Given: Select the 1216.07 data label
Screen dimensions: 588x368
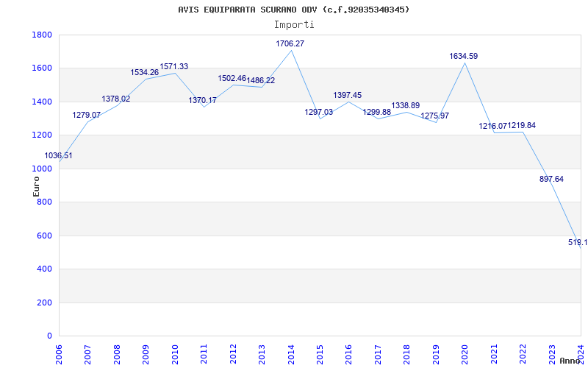Looking at the screenshot, I should 492,126.
